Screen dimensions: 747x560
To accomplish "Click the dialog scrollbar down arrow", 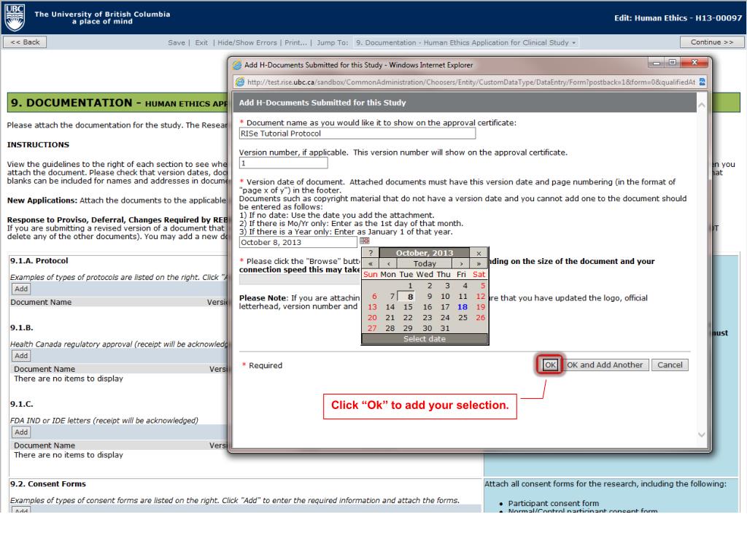I will 701,435.
